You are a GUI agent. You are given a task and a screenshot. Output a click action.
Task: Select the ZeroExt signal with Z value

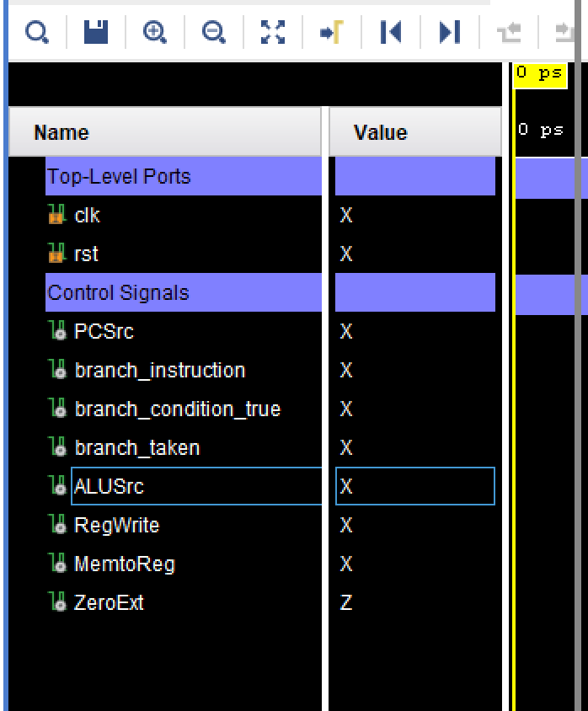(x=109, y=603)
